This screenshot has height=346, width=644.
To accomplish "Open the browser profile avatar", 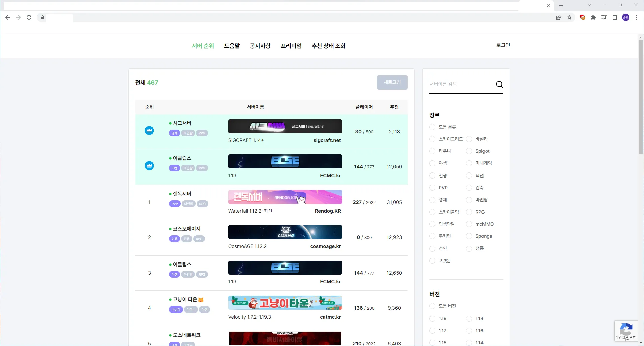I will coord(626,17).
